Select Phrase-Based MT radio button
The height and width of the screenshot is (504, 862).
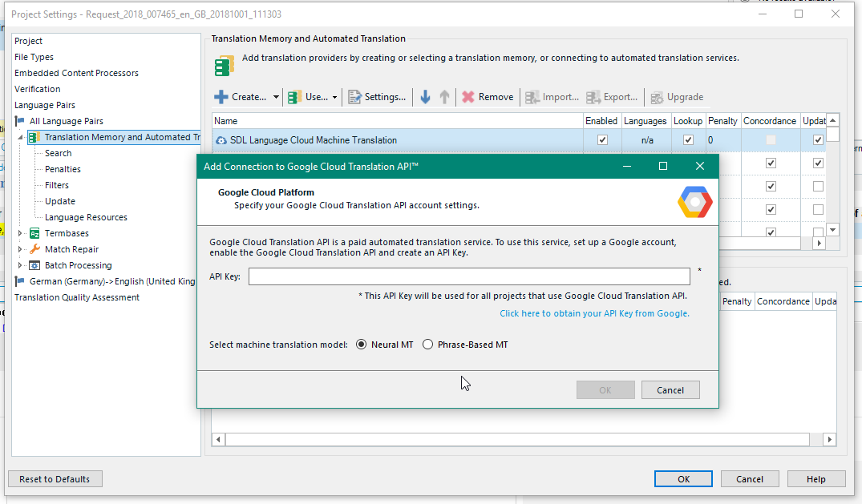click(428, 345)
